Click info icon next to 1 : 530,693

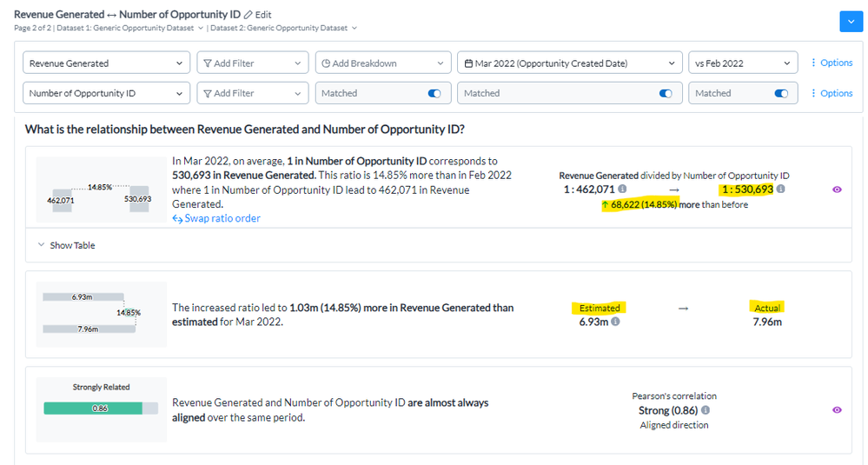[780, 189]
